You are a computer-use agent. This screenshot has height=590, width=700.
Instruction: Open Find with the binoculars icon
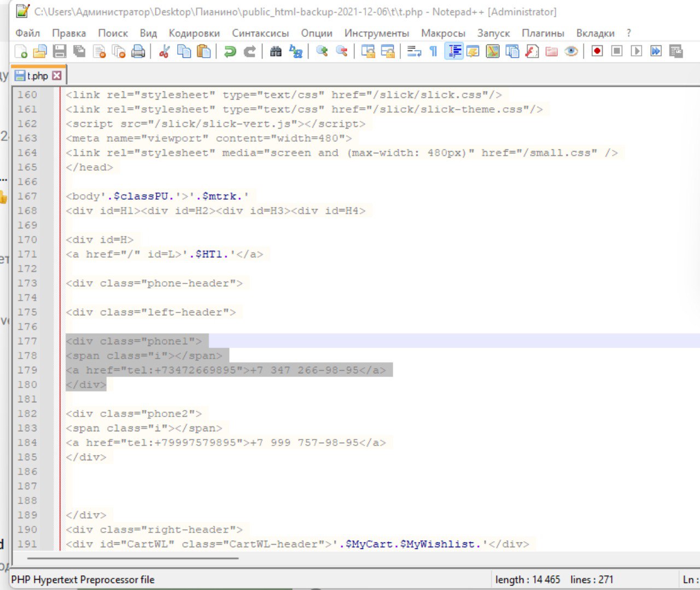(x=276, y=51)
